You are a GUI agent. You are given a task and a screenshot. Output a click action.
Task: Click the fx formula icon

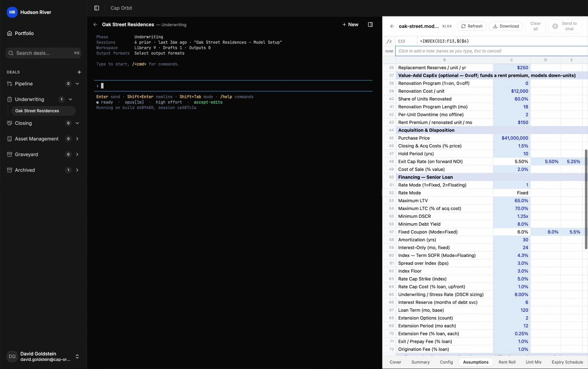pyautogui.click(x=389, y=41)
